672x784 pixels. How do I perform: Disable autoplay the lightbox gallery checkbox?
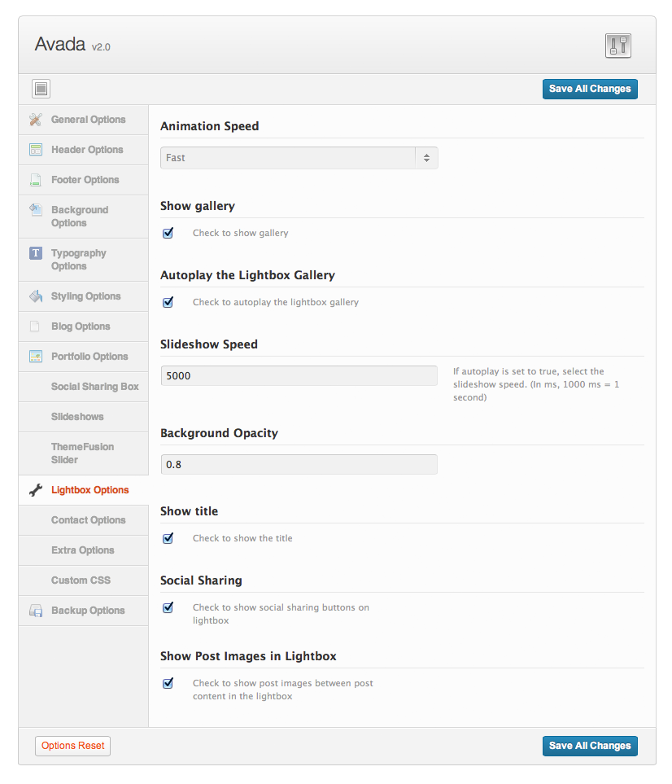pyautogui.click(x=168, y=302)
